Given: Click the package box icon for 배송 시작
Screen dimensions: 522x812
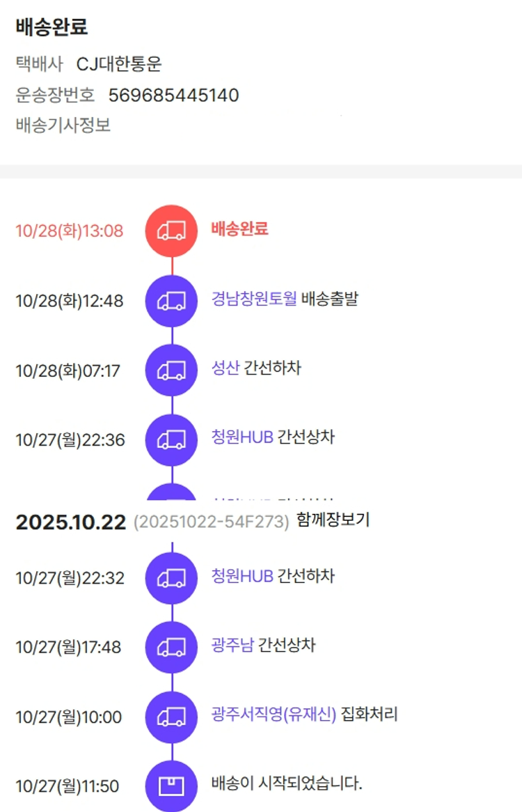Looking at the screenshot, I should (x=171, y=786).
